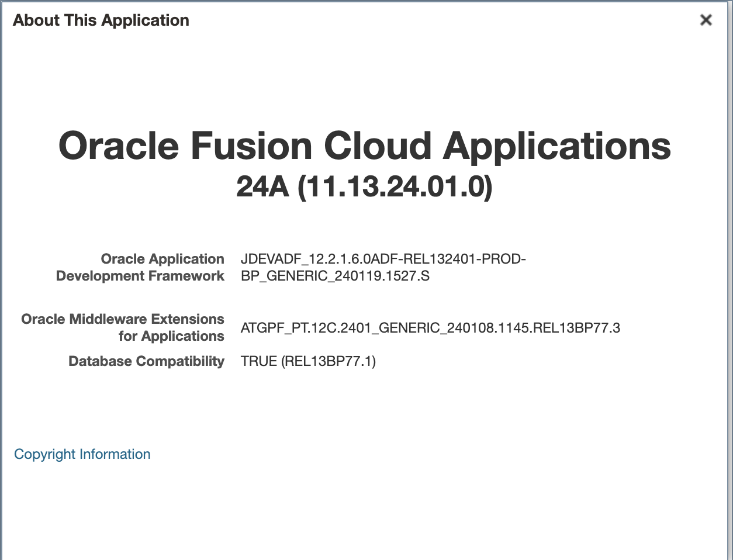Open the Copyright Information link
The width and height of the screenshot is (733, 560).
tap(82, 454)
